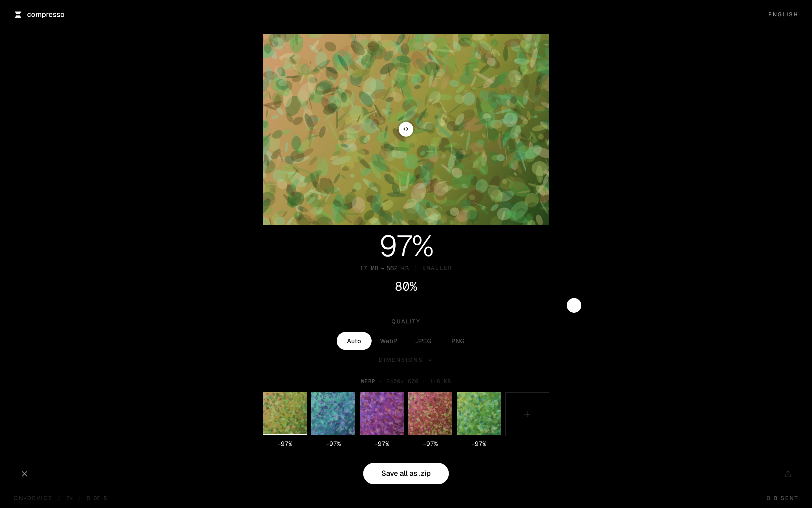The height and width of the screenshot is (508, 812).
Task: Select PNG format option
Action: [x=458, y=341]
